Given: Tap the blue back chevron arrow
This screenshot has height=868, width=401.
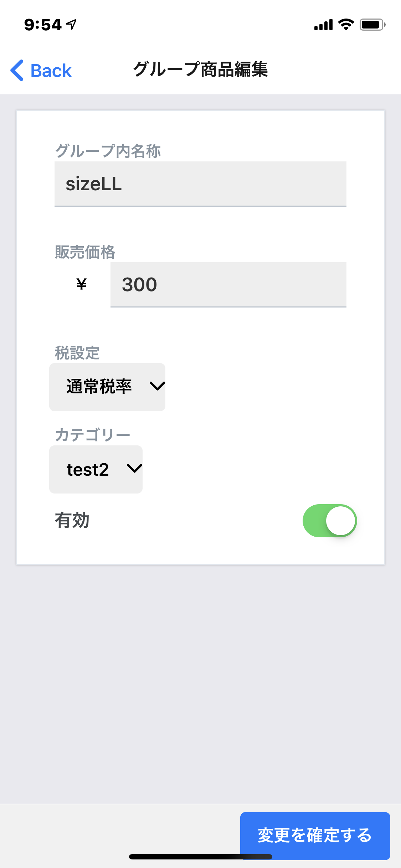Looking at the screenshot, I should pyautogui.click(x=17, y=70).
